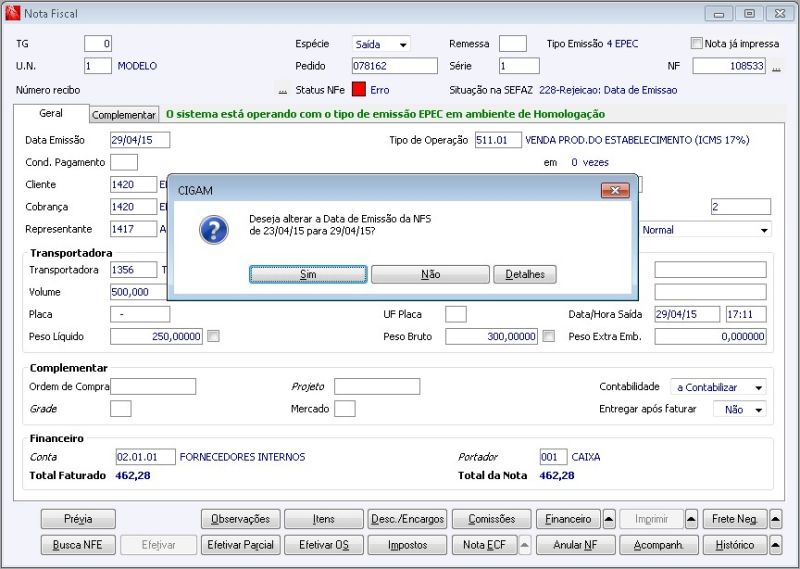Click the red Status NFe error indicator

click(x=359, y=90)
